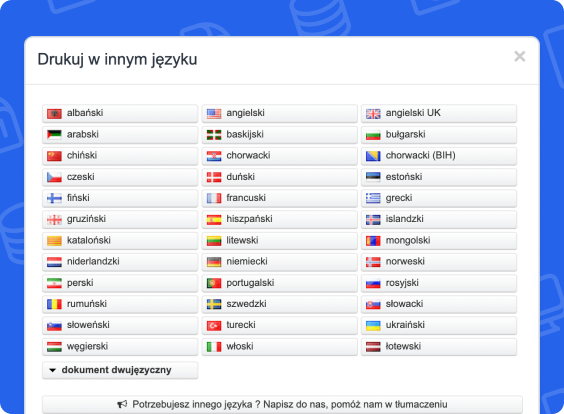Image resolution: width=564 pixels, height=414 pixels.
Task: Click the Albanian flag icon
Action: (54, 114)
